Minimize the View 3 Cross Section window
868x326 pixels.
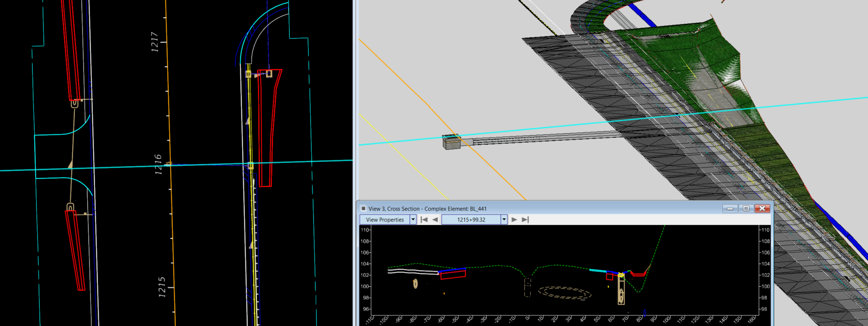[730, 209]
